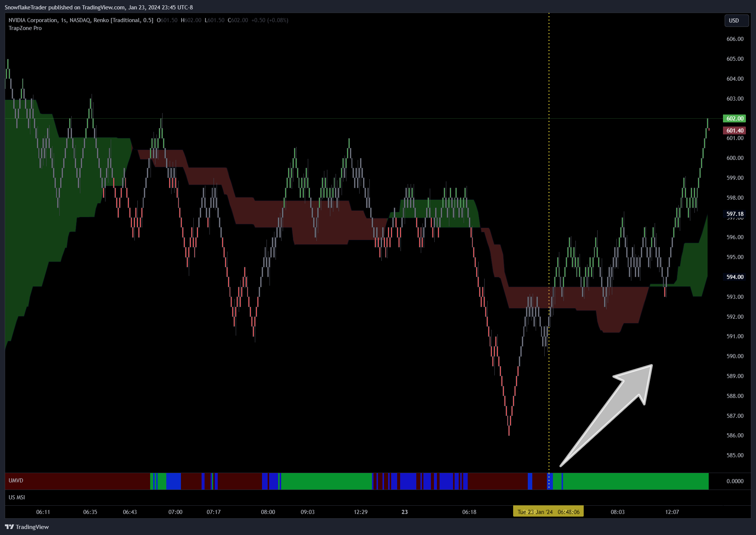Click the yellow Tue 23 Jan '24 time label
Viewport: 756px width, 535px height.
coord(548,512)
